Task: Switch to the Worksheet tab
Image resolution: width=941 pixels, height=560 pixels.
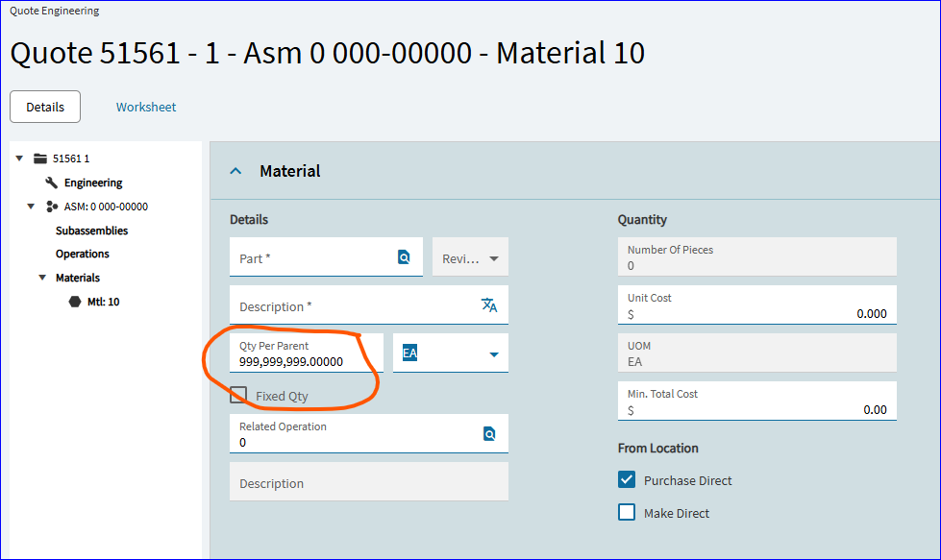Action: pos(146,107)
